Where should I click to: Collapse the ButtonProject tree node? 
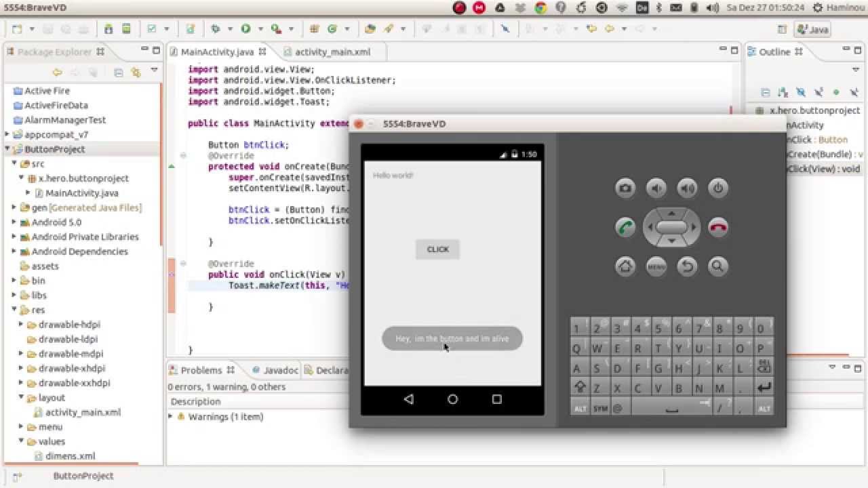click(x=7, y=149)
